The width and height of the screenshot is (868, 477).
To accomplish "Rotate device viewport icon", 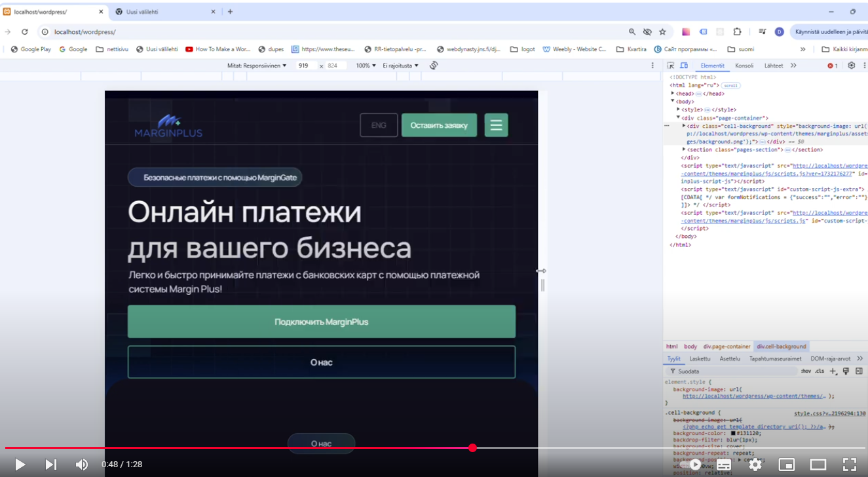I will (434, 66).
